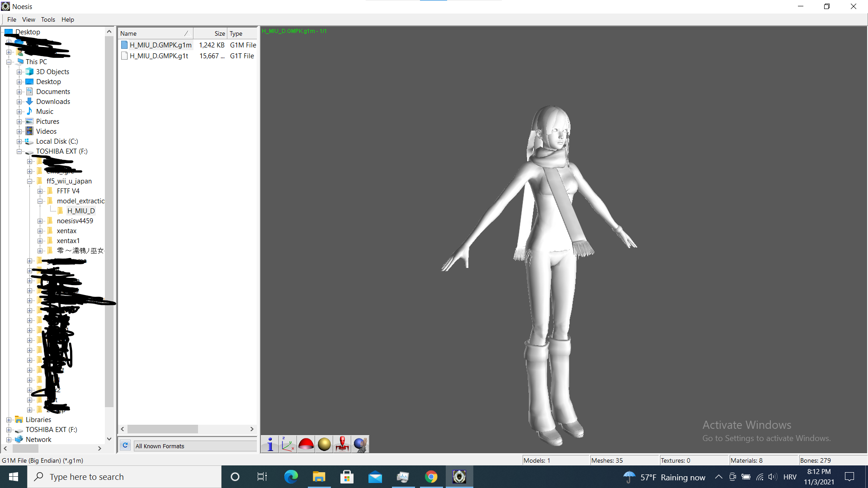868x488 pixels.
Task: Click the Downloads arrow icon in tree
Action: [29, 102]
